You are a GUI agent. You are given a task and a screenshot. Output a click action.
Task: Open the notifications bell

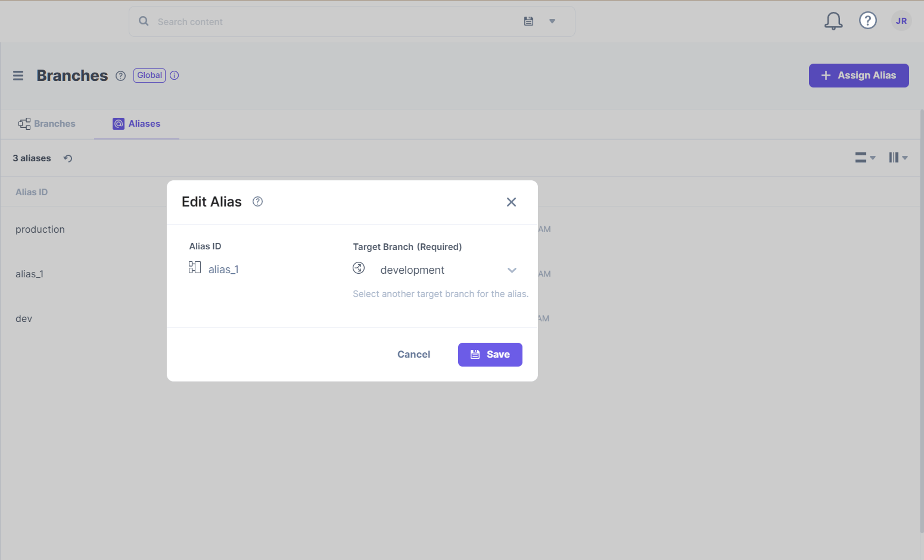833,21
